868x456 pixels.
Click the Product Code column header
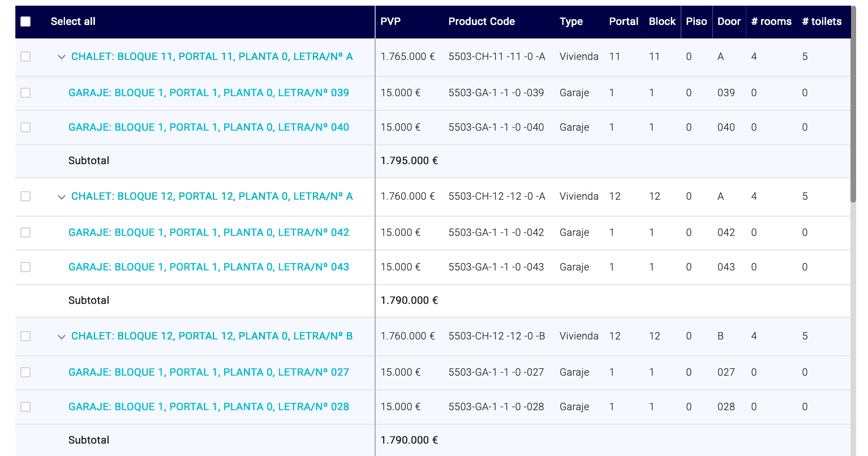[x=482, y=21]
